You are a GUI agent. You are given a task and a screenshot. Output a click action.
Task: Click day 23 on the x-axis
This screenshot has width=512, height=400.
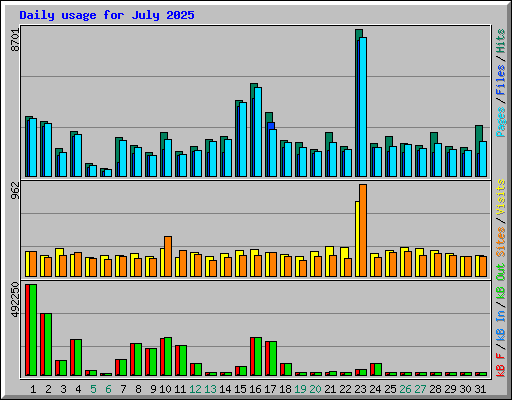(x=360, y=389)
